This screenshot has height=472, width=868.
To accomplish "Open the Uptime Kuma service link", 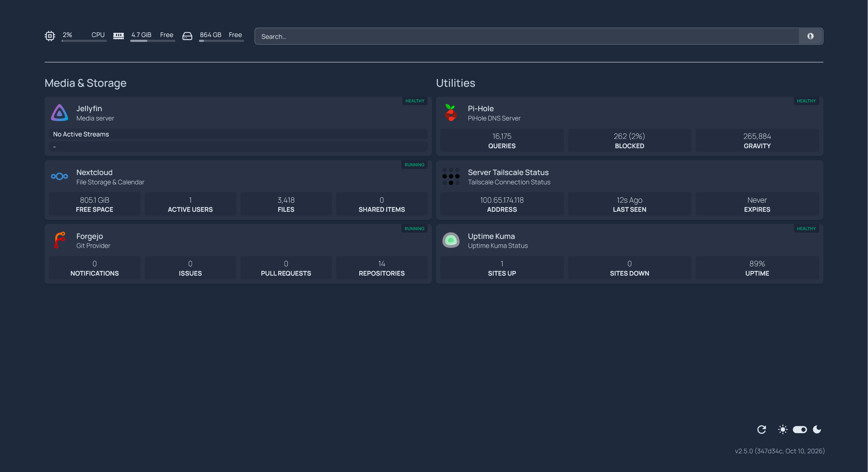I will point(491,236).
